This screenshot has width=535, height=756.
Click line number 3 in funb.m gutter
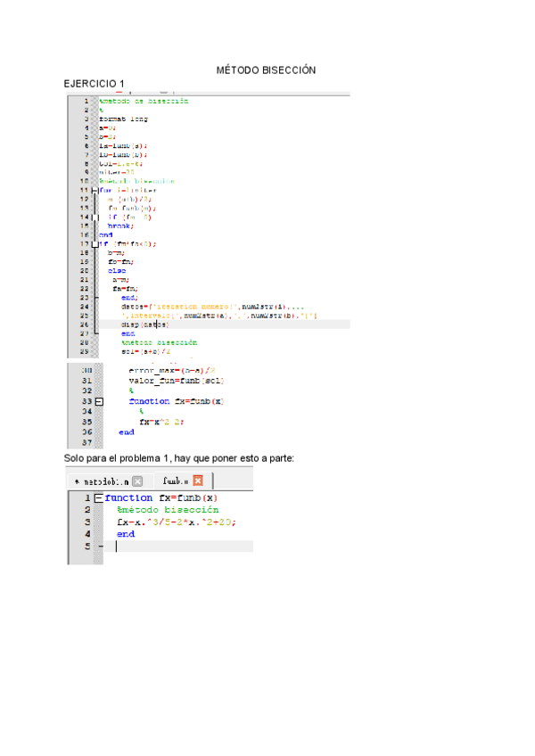[87, 522]
